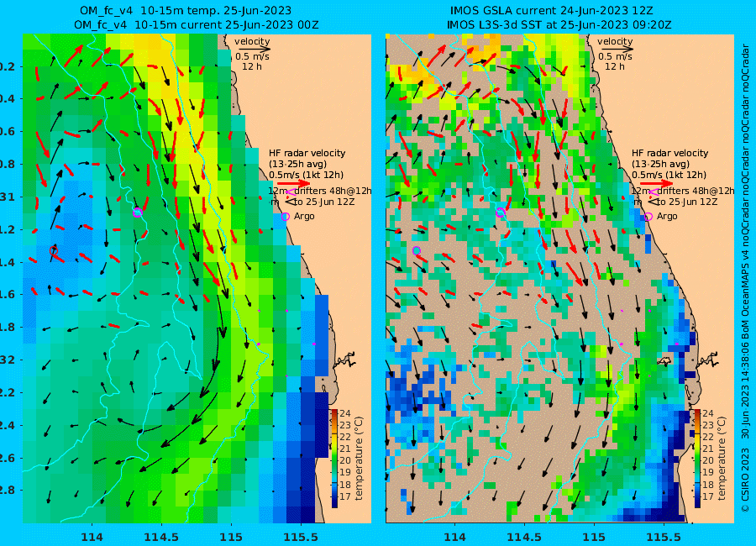Click the title 'OM_fc_v4 10-15m temp. 25-Jun-2023'
The width and height of the screenshot is (756, 546).
click(185, 10)
